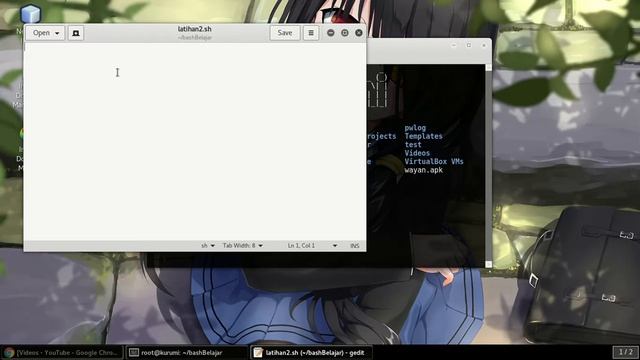Image resolution: width=640 pixels, height=360 pixels.
Task: Close the terminal window behind gedit
Action: 484,45
